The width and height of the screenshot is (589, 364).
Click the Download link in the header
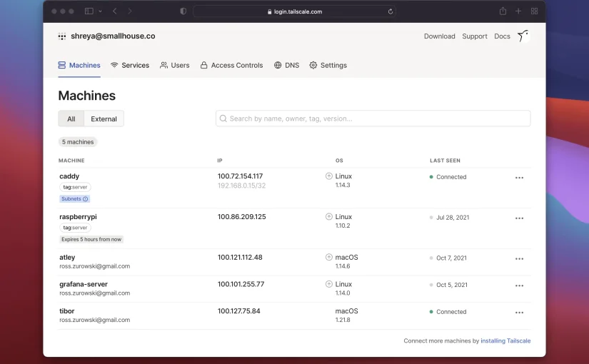click(x=439, y=36)
